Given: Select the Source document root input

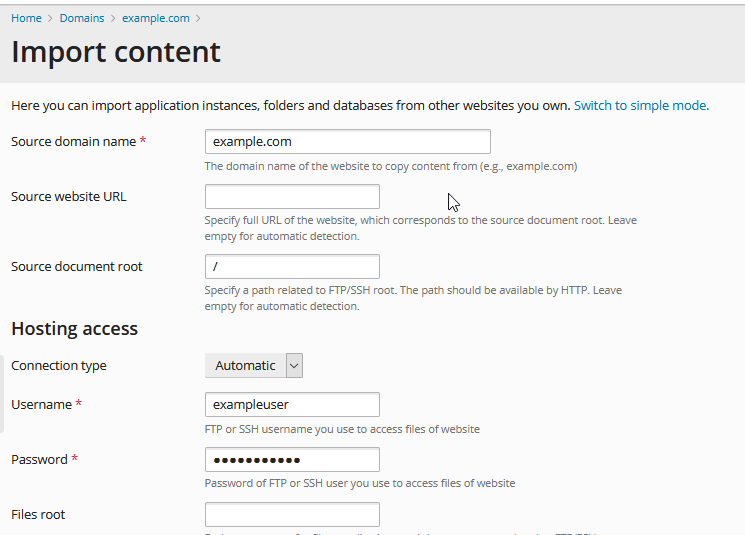Looking at the screenshot, I should pos(292,267).
